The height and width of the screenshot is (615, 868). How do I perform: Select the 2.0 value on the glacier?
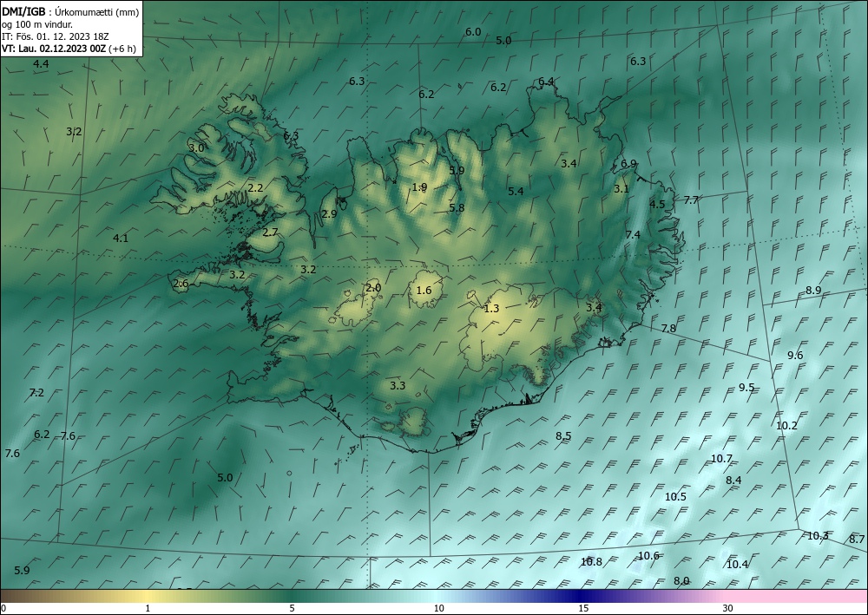[x=373, y=288]
